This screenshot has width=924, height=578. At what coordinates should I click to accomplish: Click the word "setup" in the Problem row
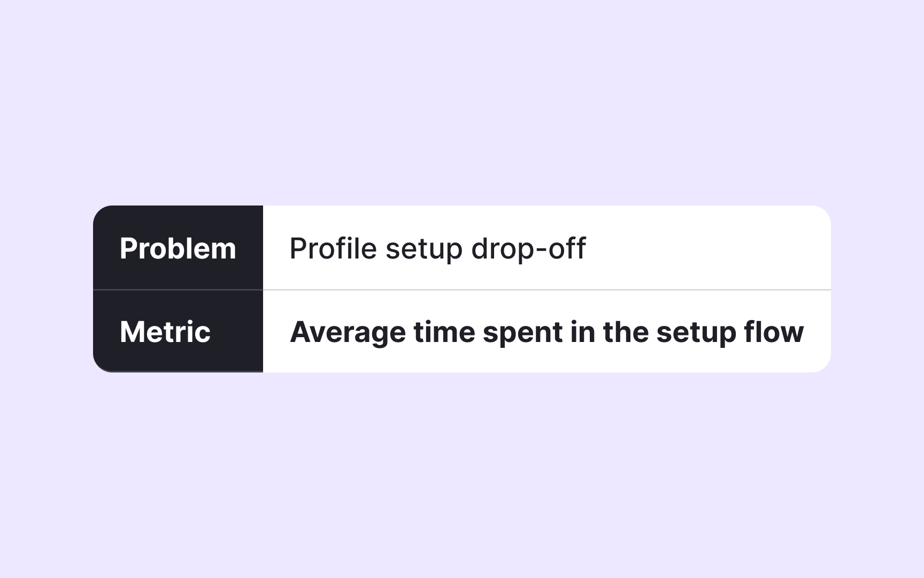click(423, 248)
